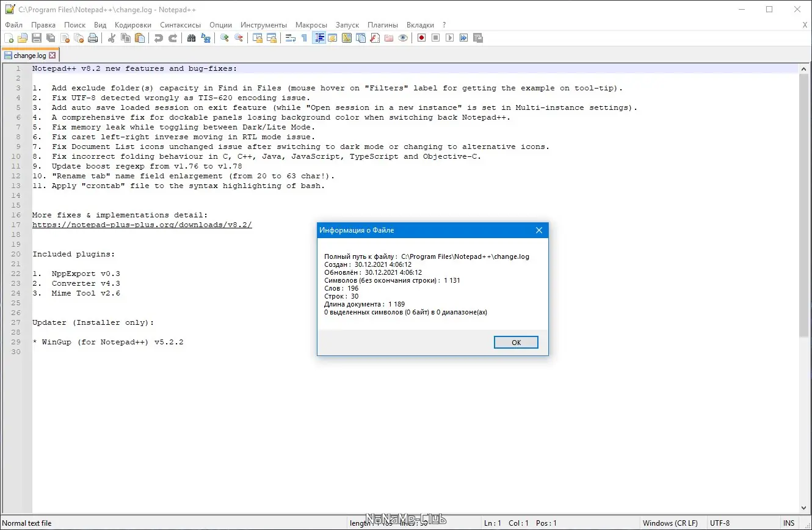
Task: Click line number 17 in the margin
Action: coord(18,225)
